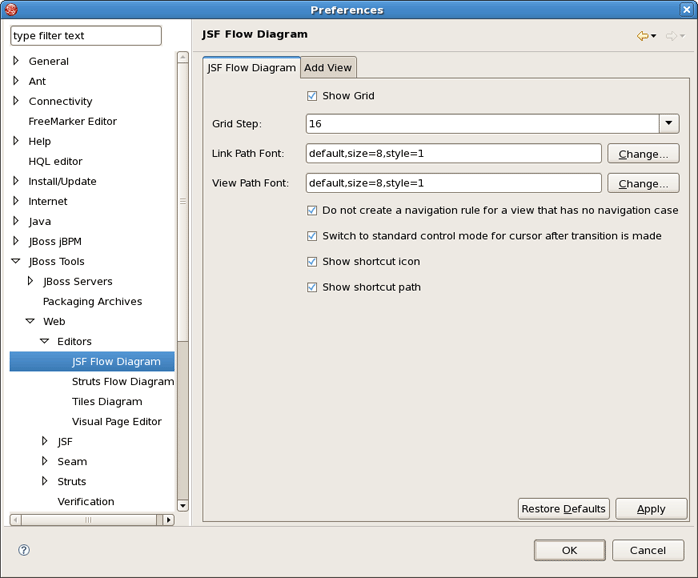Screen dimensions: 698x578
Task: Expand the JSF tree node
Action: coord(45,441)
